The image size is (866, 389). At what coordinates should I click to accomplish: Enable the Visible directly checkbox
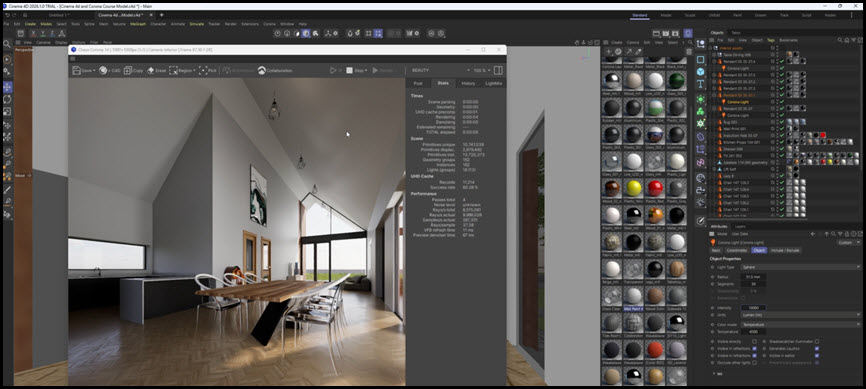coord(754,341)
